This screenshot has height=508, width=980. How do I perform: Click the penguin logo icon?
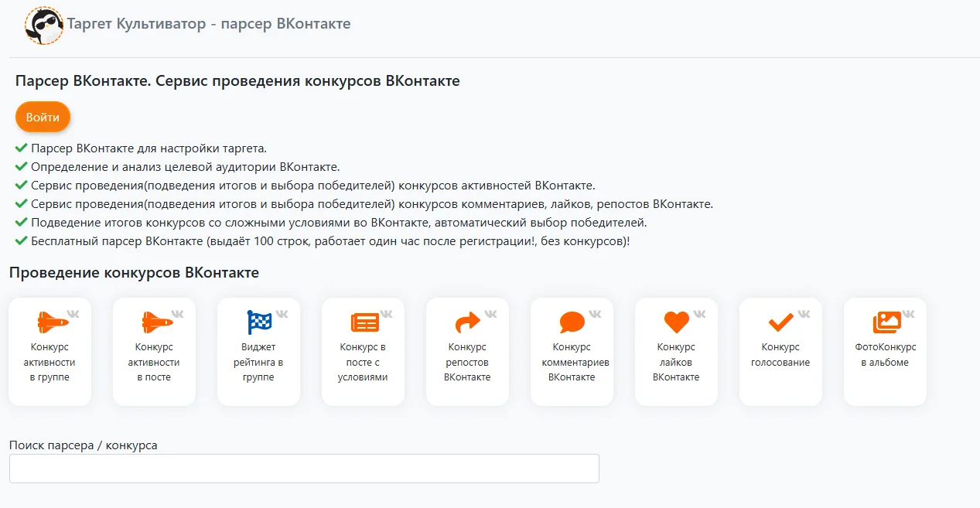pos(43,26)
